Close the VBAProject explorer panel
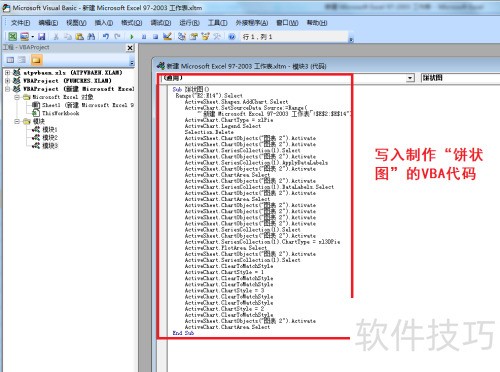This screenshot has height=372, width=500. [130, 48]
